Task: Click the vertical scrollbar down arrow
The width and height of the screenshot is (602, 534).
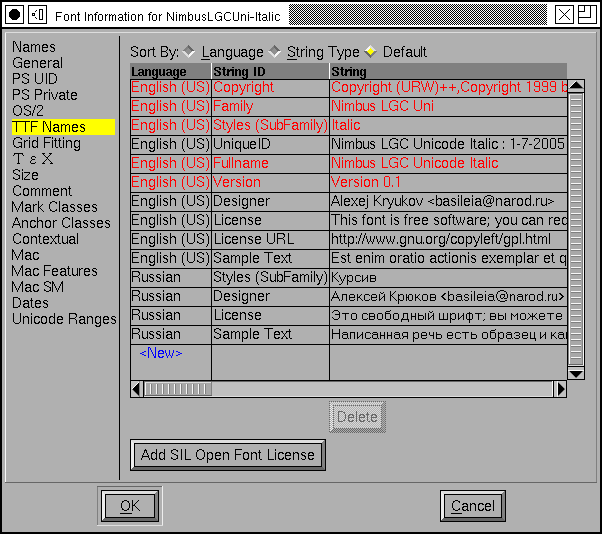Action: pos(575,373)
